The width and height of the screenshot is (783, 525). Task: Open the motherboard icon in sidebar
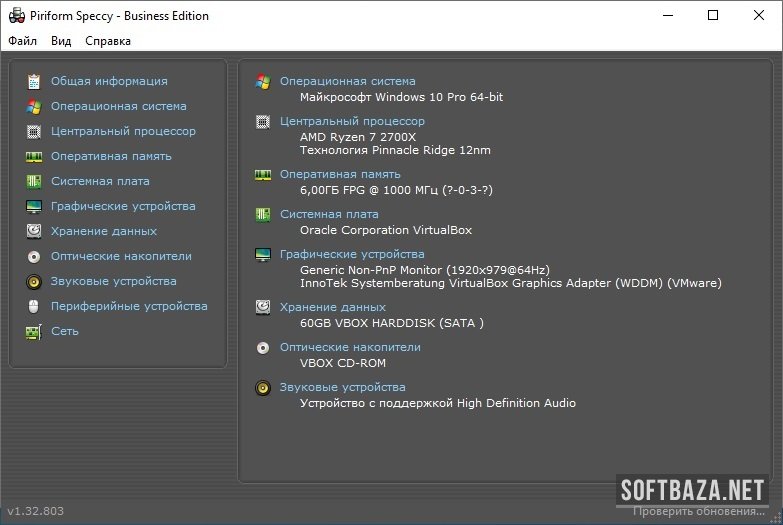[34, 181]
